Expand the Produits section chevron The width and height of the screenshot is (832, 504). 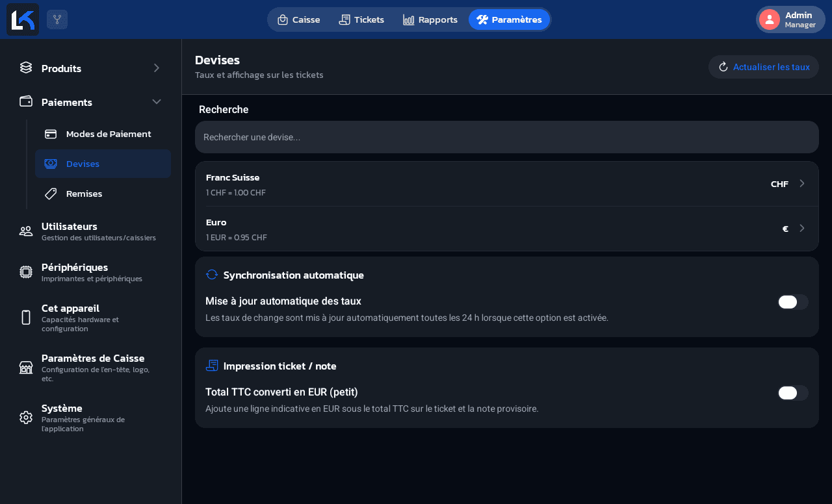157,68
